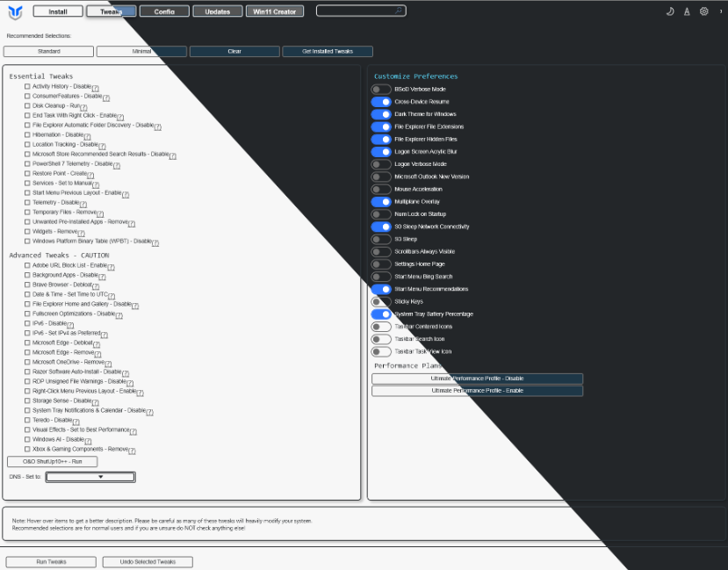Disable Start Menu Recommendations toggle
The image size is (728, 570).
(381, 289)
